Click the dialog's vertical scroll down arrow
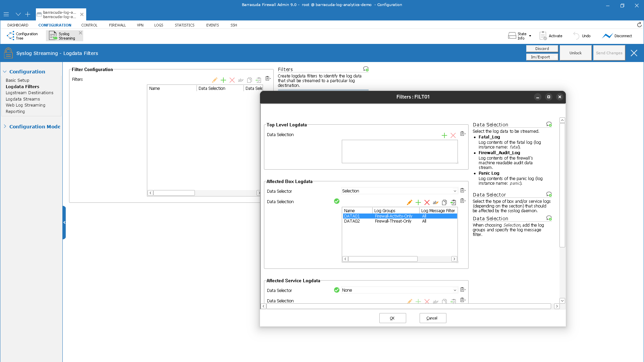The image size is (644, 362). tap(562, 301)
